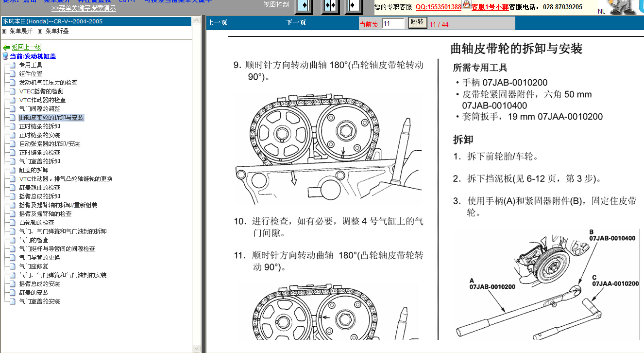Go to the previous page with 上一页
This screenshot has height=353, width=644.
tap(217, 23)
